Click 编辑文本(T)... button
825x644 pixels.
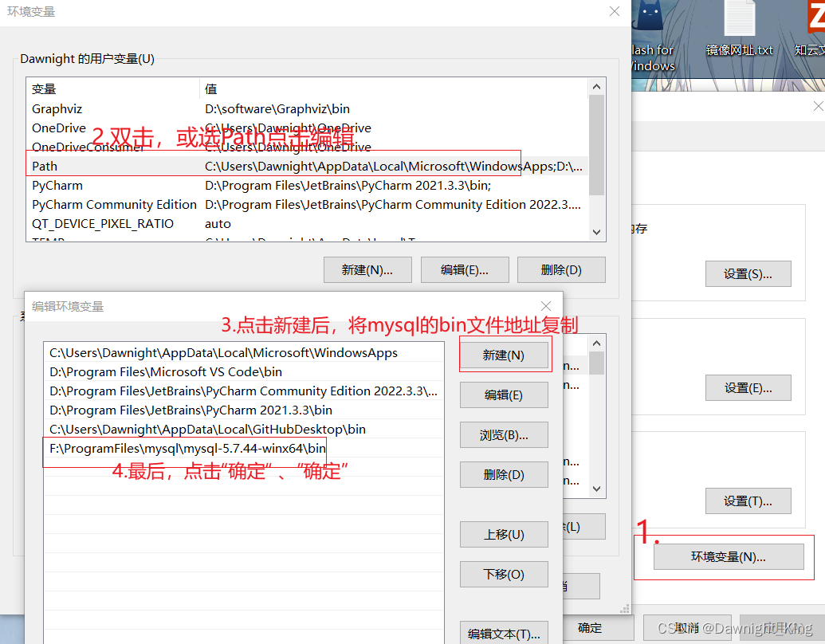504,633
